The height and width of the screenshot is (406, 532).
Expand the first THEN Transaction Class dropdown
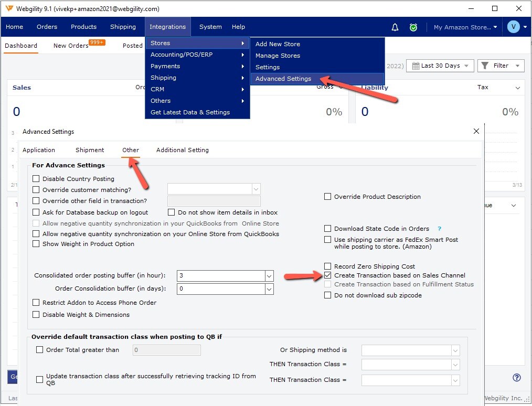(455, 365)
